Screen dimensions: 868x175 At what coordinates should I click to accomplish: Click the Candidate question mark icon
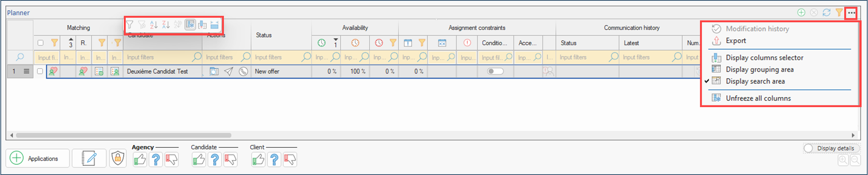click(x=214, y=160)
